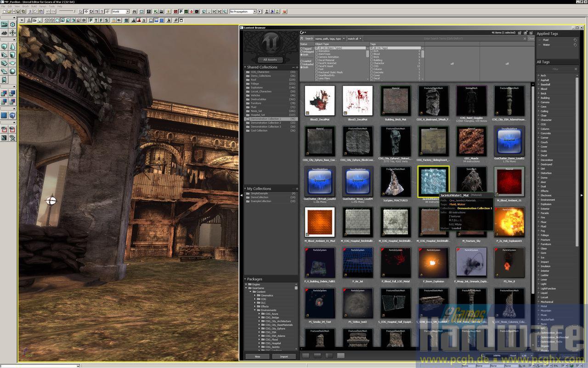Image resolution: width=588 pixels, height=368 pixels.
Task: Open the Tools menu
Action: coord(51,6)
